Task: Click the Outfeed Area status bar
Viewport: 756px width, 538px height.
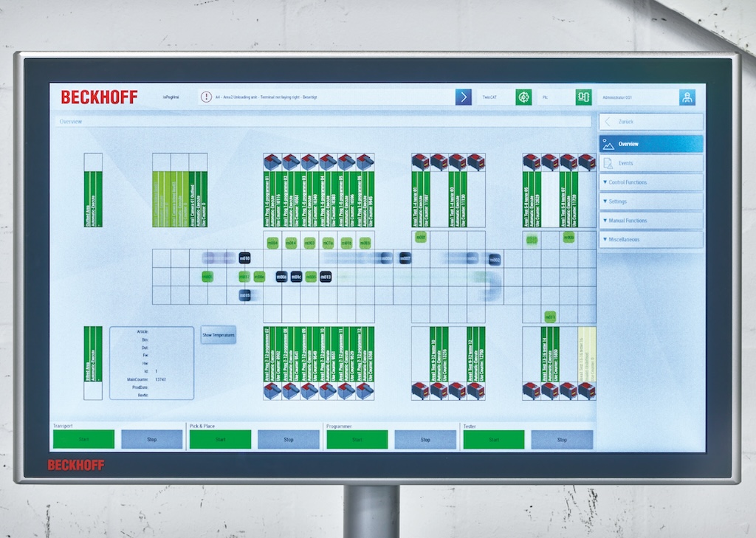Action: [93, 199]
